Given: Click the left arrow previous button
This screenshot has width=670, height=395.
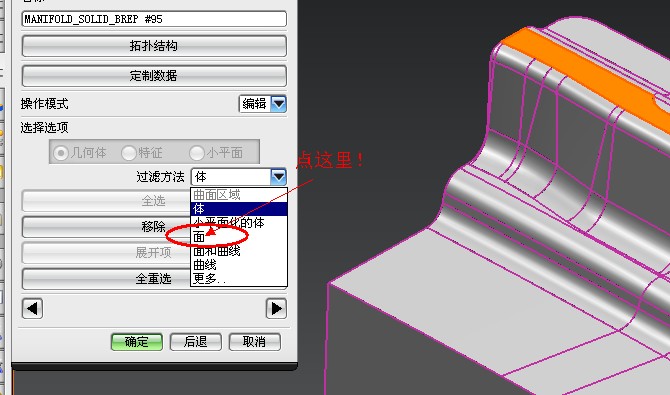Looking at the screenshot, I should 32,308.
